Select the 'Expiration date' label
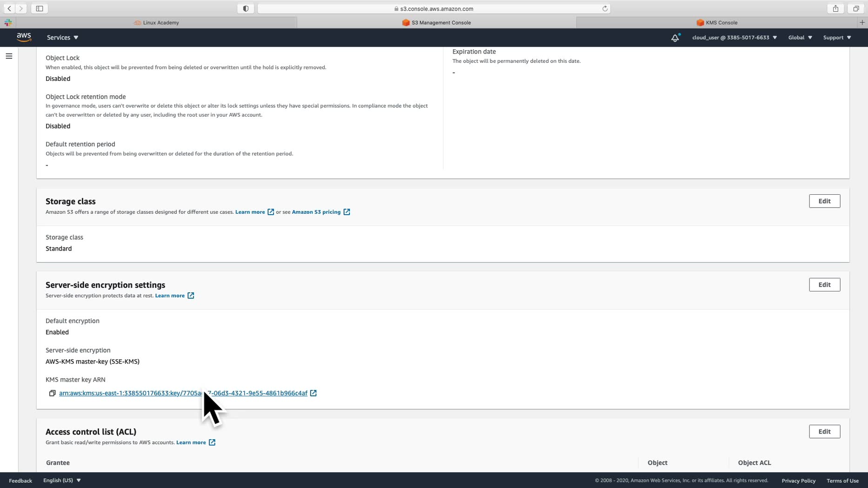Image resolution: width=868 pixels, height=488 pixels. coord(474,52)
